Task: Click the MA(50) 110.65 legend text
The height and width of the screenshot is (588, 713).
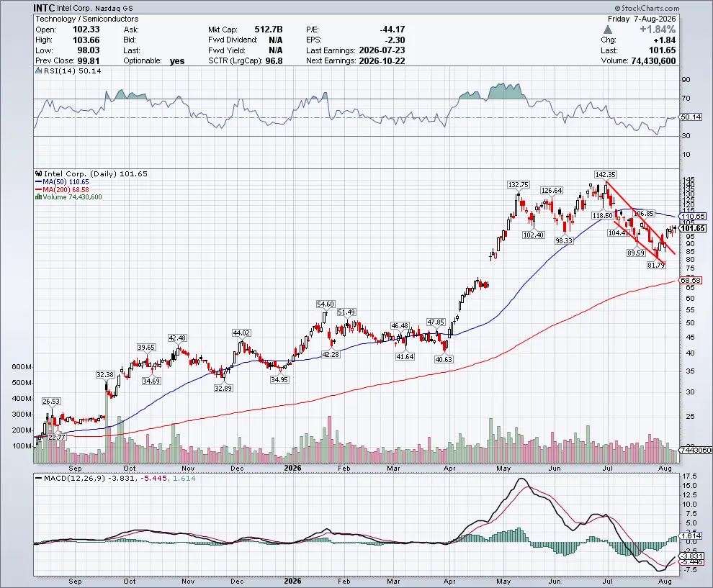Action: tap(66, 182)
